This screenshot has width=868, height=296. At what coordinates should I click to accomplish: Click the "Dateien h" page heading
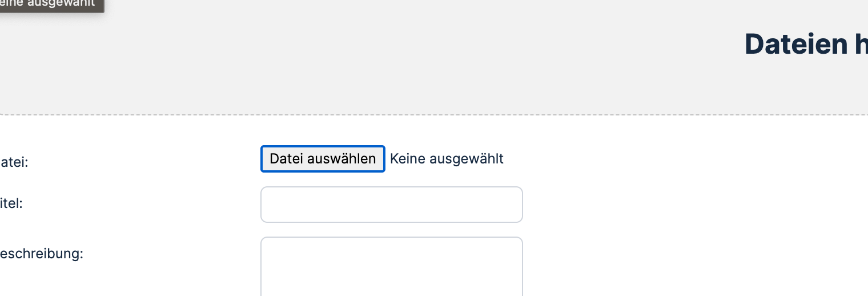[x=806, y=44]
